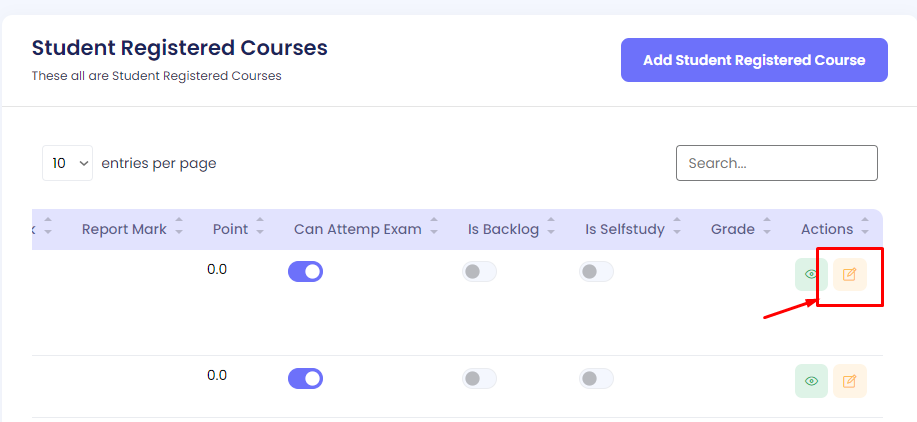Enable first row's Is Selfstudy toggle
The image size is (917, 422).
pos(596,271)
